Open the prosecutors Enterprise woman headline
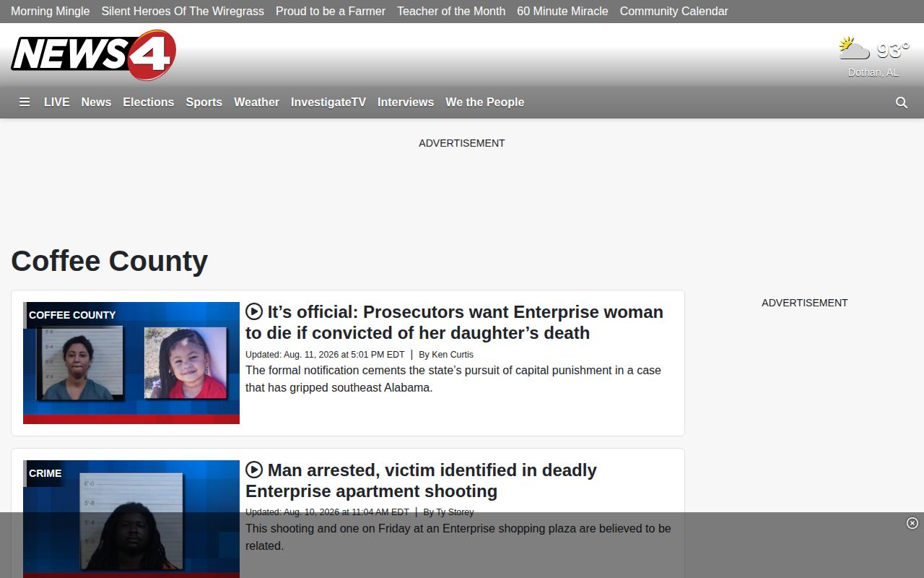This screenshot has width=924, height=578. coord(454,322)
